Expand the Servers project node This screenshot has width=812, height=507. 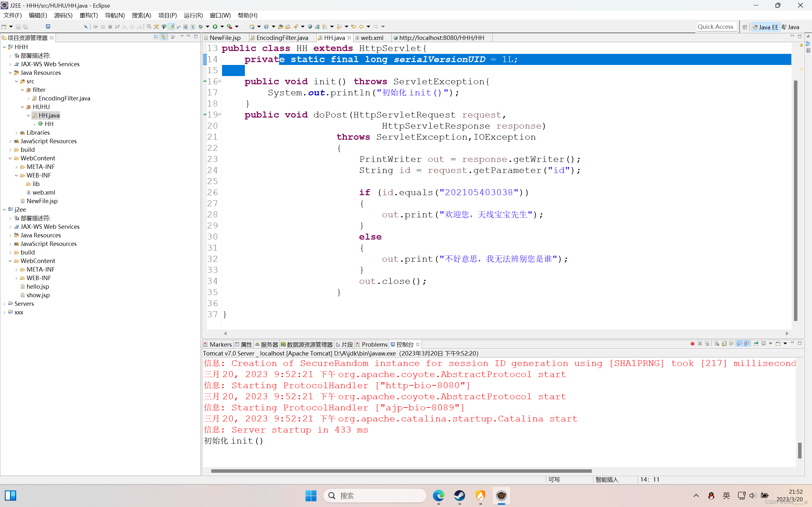4,304
